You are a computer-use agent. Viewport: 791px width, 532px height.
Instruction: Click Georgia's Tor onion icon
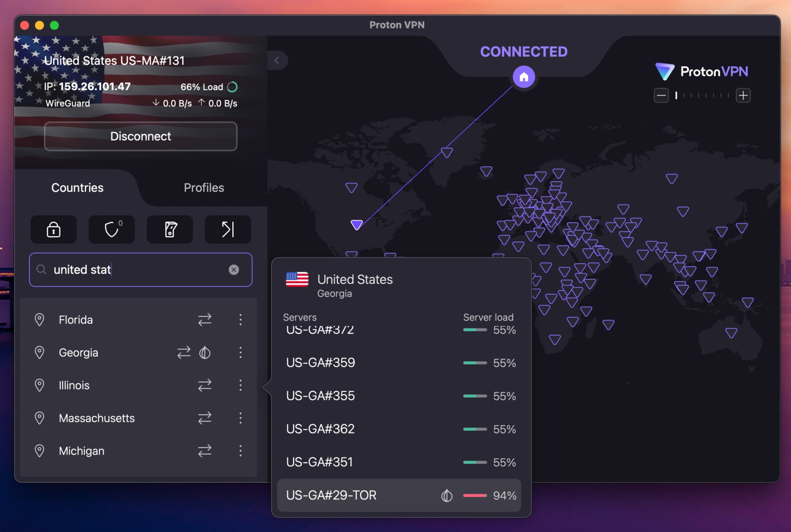coord(205,352)
